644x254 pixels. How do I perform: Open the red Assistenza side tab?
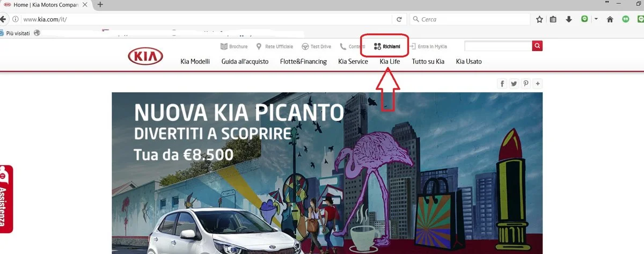click(6, 199)
